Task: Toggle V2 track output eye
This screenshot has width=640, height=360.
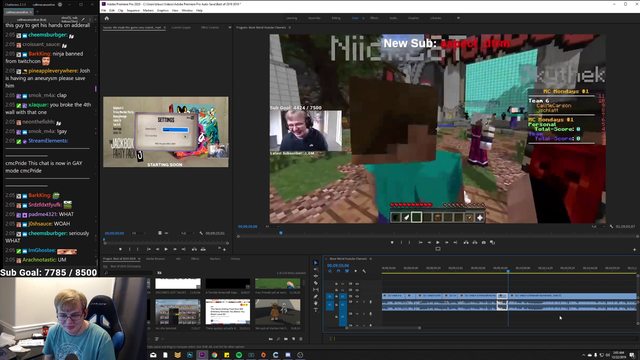Action: pos(357,290)
